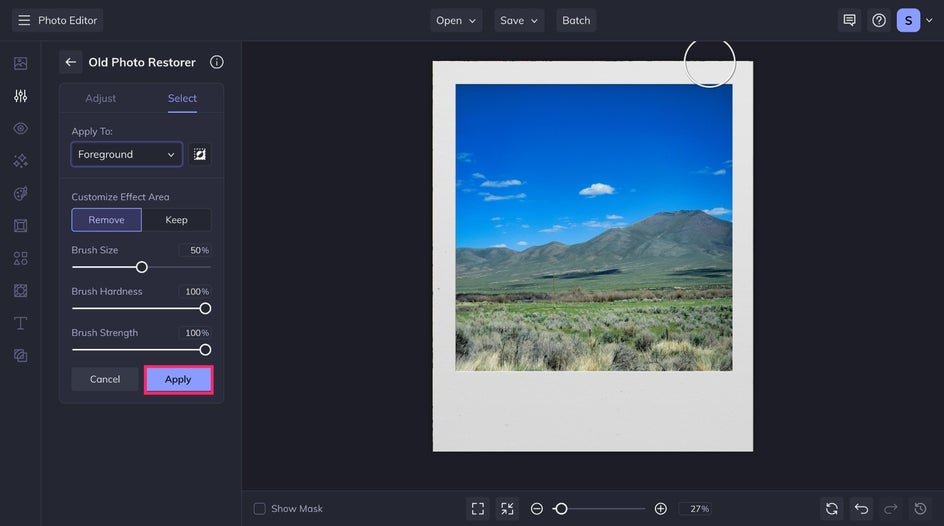Click the Apply button
944x526 pixels.
coord(178,380)
